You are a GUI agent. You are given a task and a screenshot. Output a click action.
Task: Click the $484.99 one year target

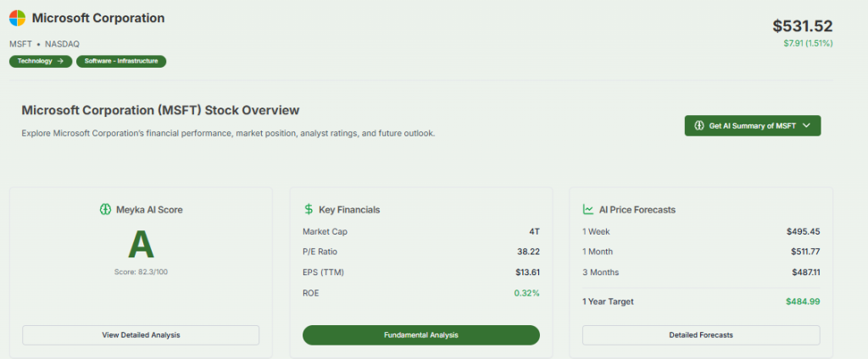tap(803, 302)
